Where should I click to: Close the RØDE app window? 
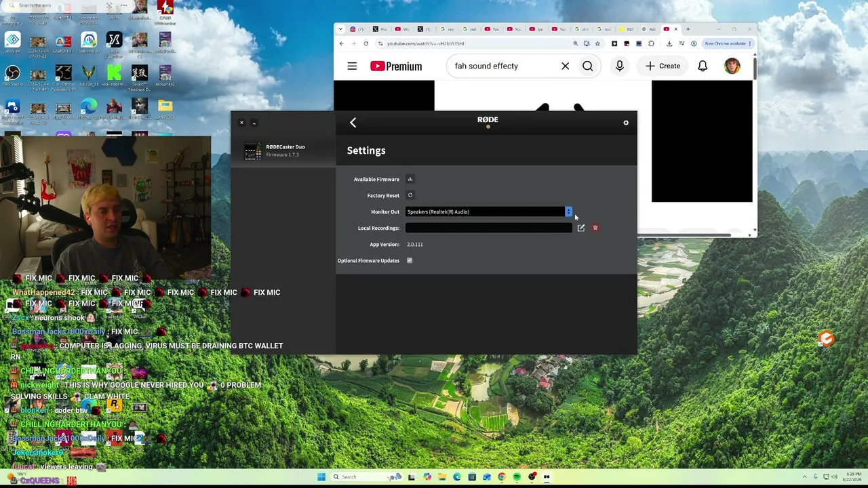(241, 123)
